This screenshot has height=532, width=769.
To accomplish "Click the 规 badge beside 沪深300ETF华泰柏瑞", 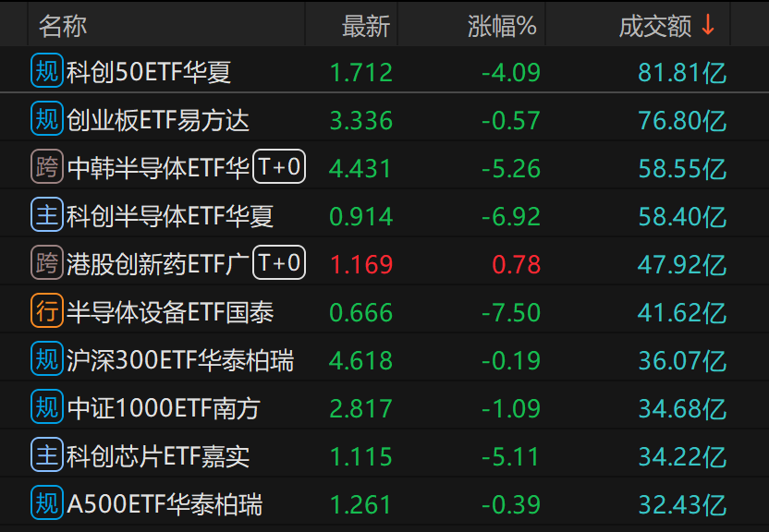I will 47,358.
